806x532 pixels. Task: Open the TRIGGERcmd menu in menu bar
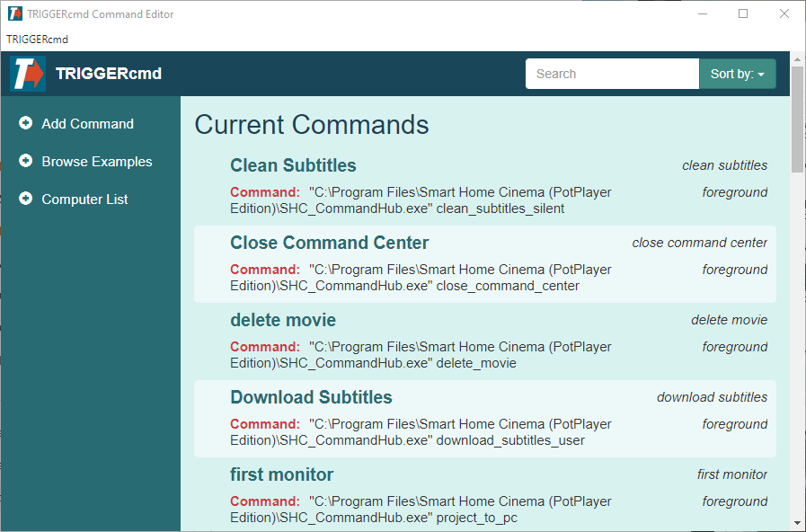(37, 39)
